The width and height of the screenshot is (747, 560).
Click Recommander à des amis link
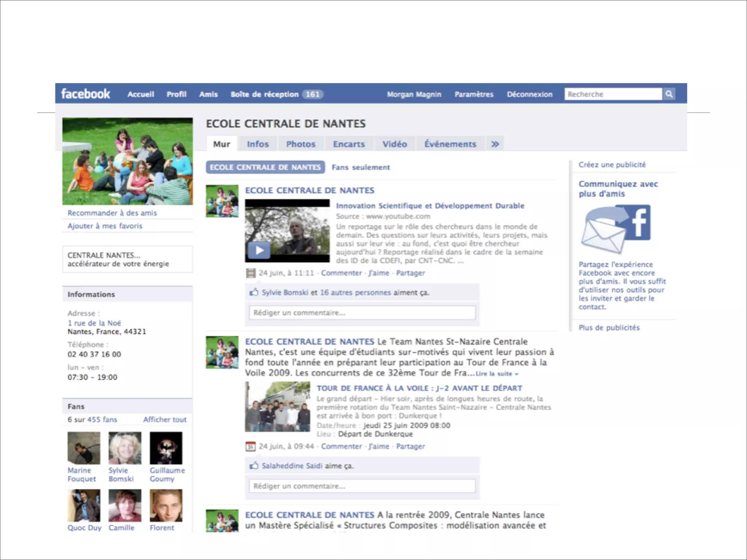[112, 213]
